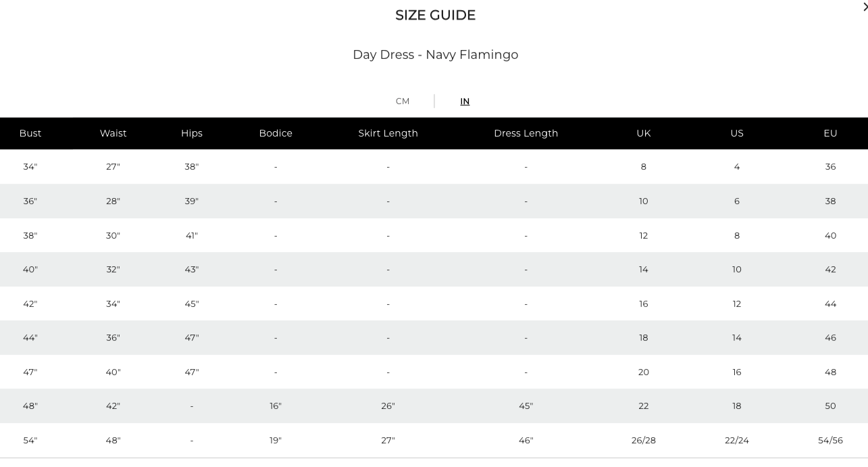Click the Bodice column header
Image resolution: width=868 pixels, height=467 pixels.
coord(276,133)
